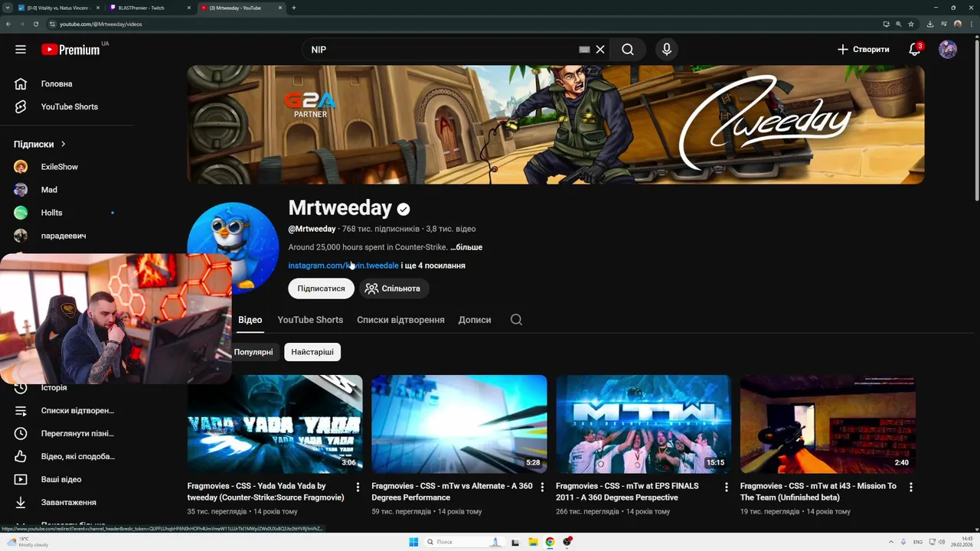Open YouTube Shorts in the sidebar
The width and height of the screenshot is (980, 551).
point(67,106)
